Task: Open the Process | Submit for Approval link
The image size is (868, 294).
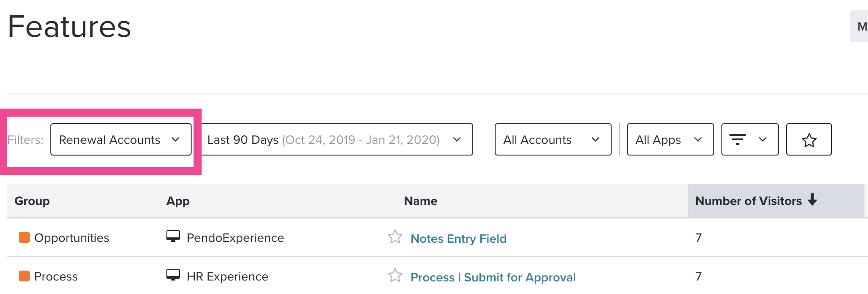Action: 493,277
